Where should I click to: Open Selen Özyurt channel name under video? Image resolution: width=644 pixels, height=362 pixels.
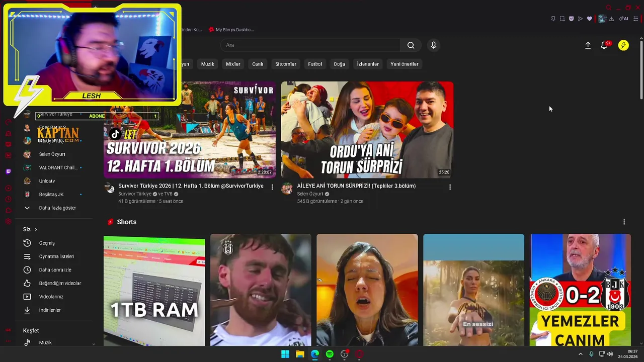point(310,194)
